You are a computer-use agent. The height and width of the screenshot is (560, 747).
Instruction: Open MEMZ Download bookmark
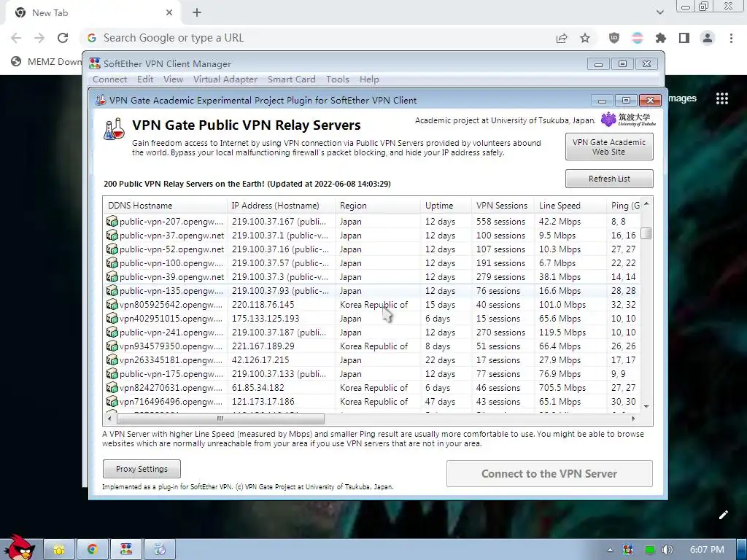coord(47,61)
